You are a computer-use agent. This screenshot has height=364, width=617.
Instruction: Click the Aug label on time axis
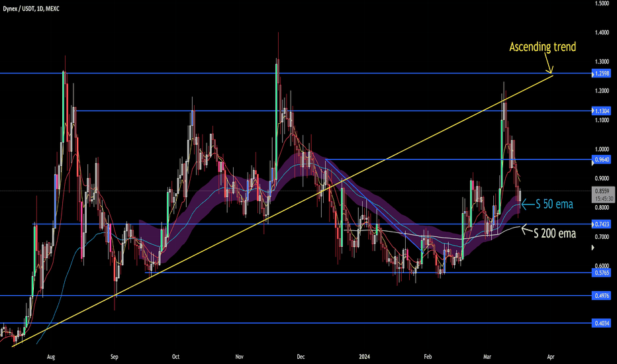click(x=51, y=357)
